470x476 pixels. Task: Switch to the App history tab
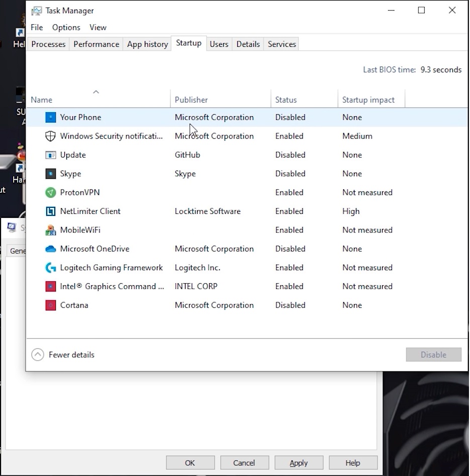coord(147,44)
